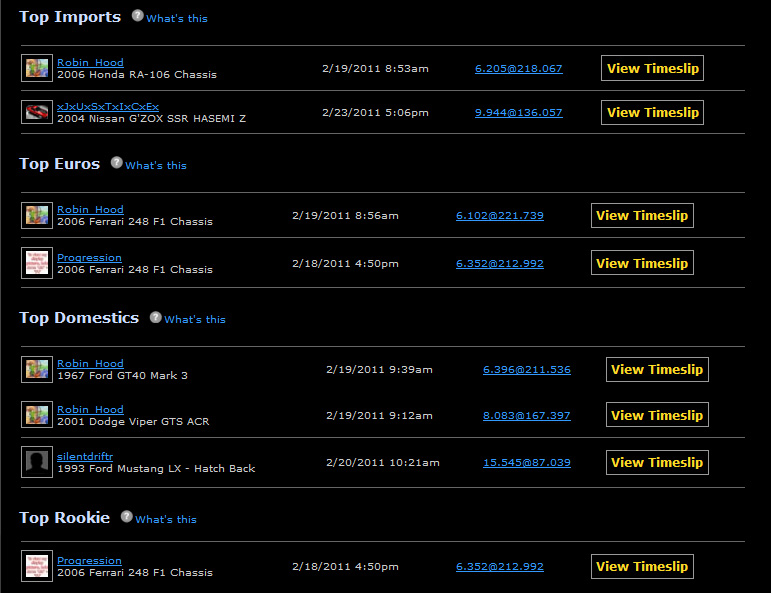This screenshot has width=771, height=593.
Task: View Timeslip for 1993 Ford Mustang LX
Action: pos(657,462)
